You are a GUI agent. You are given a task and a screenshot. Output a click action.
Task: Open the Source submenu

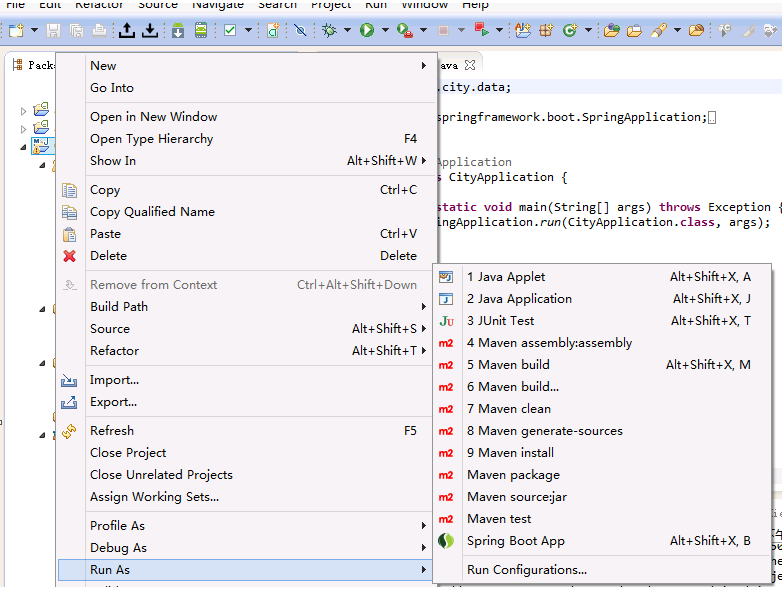pyautogui.click(x=246, y=329)
